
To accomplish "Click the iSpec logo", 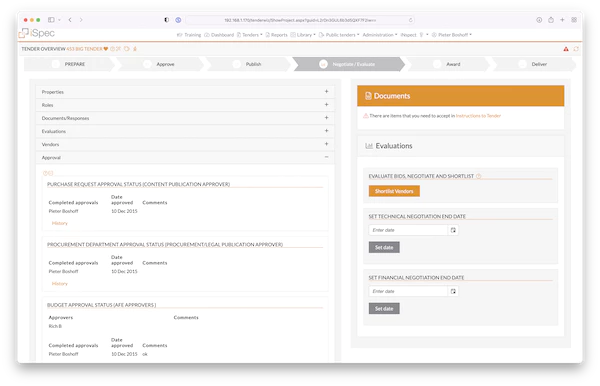I will pos(37,33).
